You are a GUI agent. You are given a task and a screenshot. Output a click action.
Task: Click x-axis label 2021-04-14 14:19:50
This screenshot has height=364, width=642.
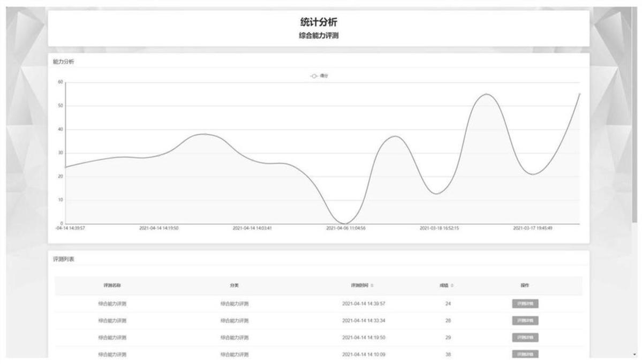click(159, 228)
